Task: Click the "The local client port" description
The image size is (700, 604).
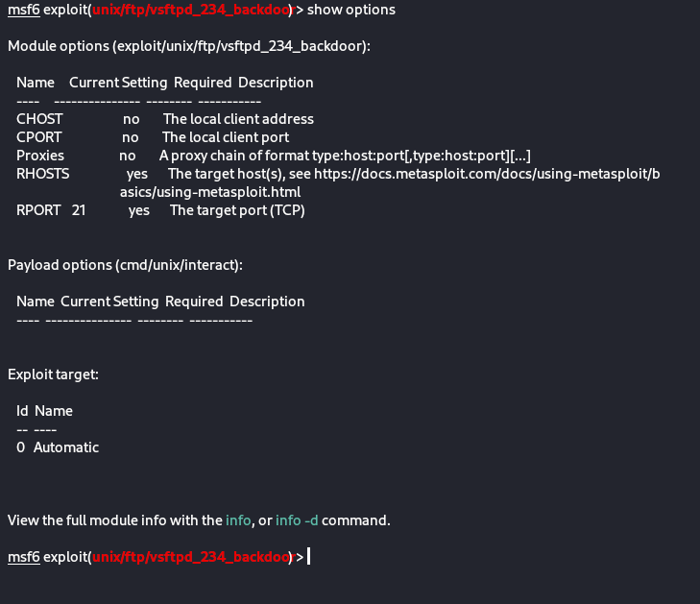Action: coord(226,137)
